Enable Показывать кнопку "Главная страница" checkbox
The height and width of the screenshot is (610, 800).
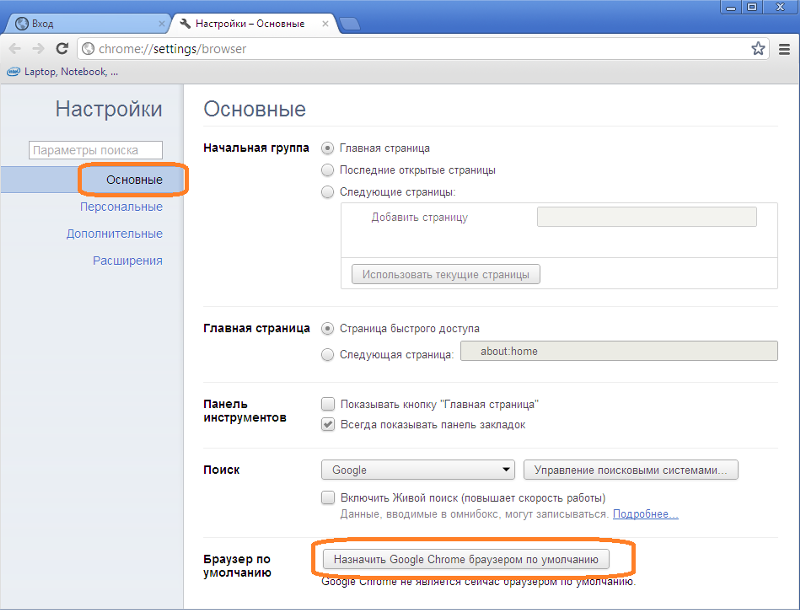[x=327, y=404]
